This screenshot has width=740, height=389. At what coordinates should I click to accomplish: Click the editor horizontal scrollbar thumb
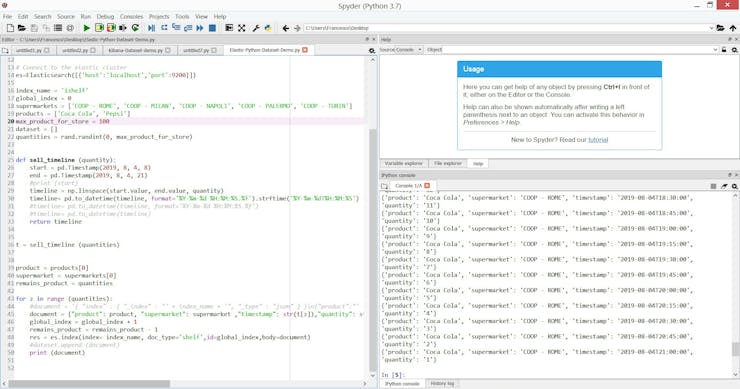(89, 384)
